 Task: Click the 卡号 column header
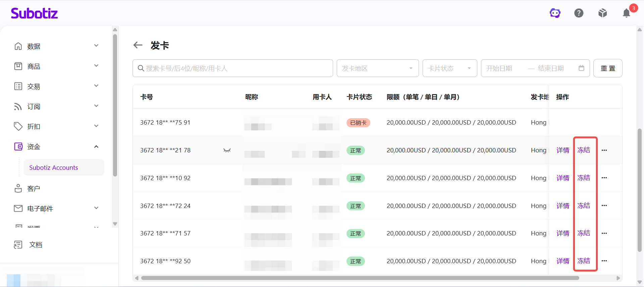point(147,97)
